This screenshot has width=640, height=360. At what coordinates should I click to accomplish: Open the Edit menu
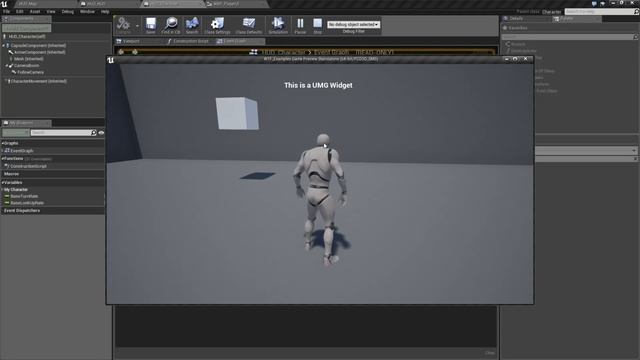pos(19,11)
